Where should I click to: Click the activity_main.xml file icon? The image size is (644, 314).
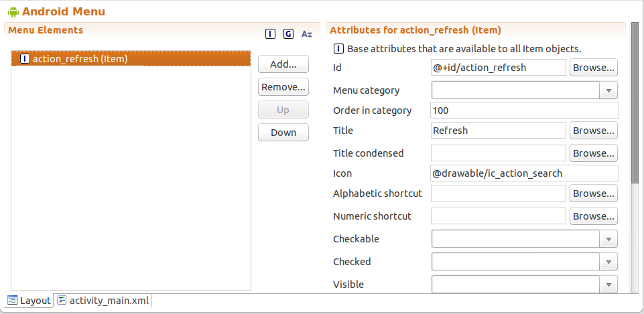click(x=62, y=301)
